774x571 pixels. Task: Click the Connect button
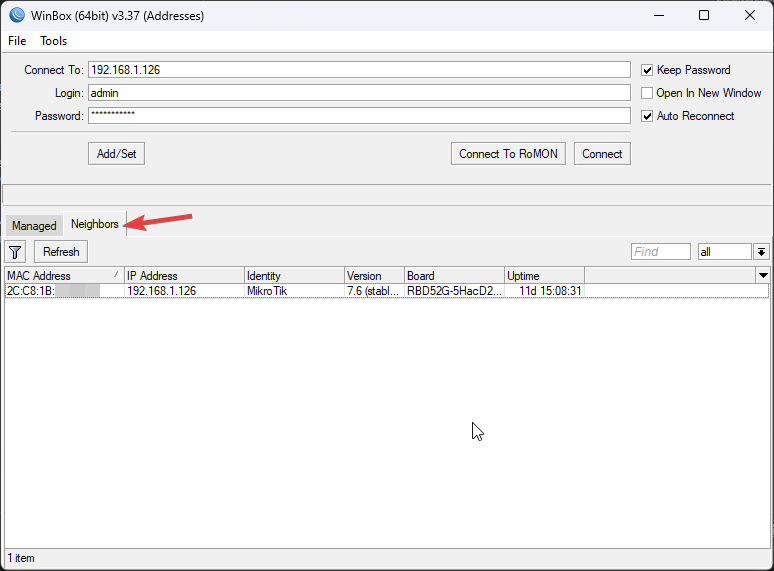click(x=602, y=153)
